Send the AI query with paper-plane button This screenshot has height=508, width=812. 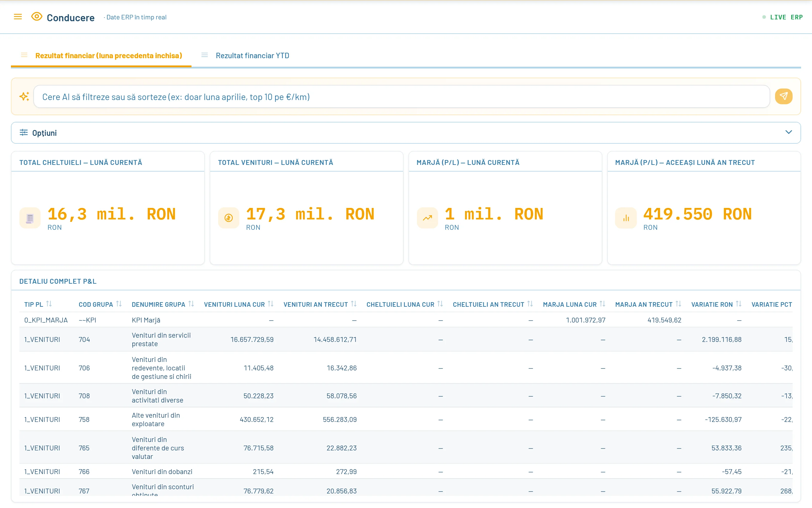click(784, 96)
